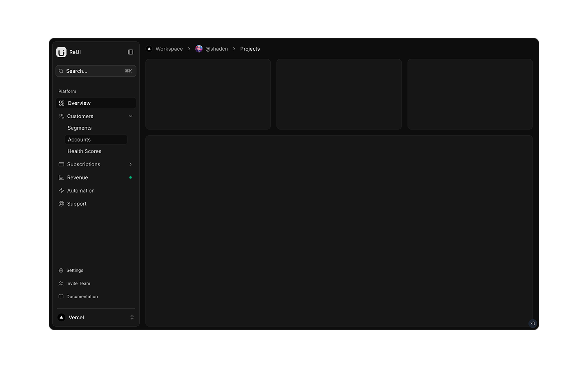The height and width of the screenshot is (368, 588).
Task: Focus the Search... input field
Action: pos(96,71)
